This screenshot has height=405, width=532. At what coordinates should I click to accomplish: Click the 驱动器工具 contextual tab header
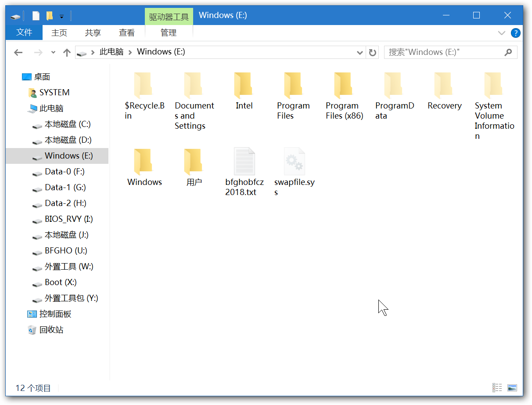coord(169,17)
